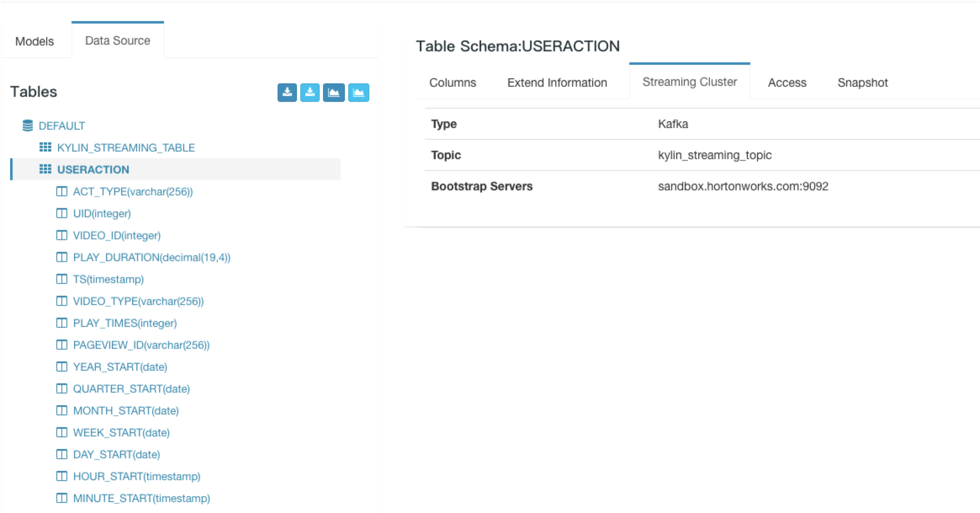Collapse the DEFAULT database node
Viewport: 980px width, 513px height.
[61, 126]
